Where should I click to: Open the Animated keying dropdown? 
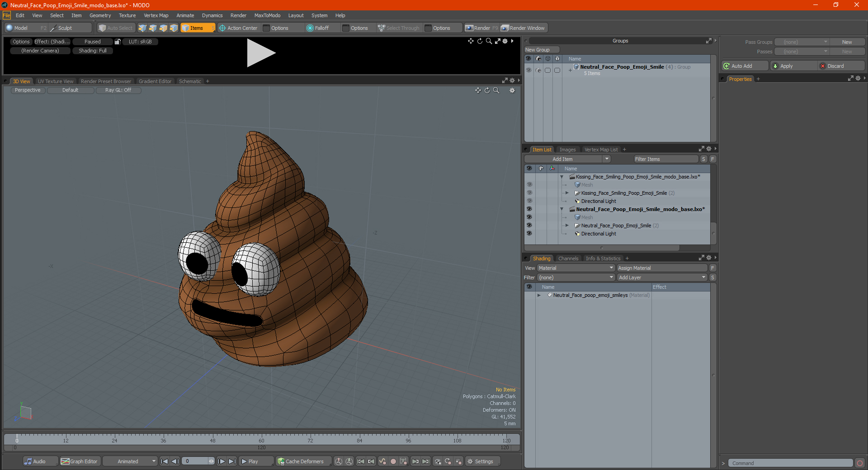(x=130, y=461)
